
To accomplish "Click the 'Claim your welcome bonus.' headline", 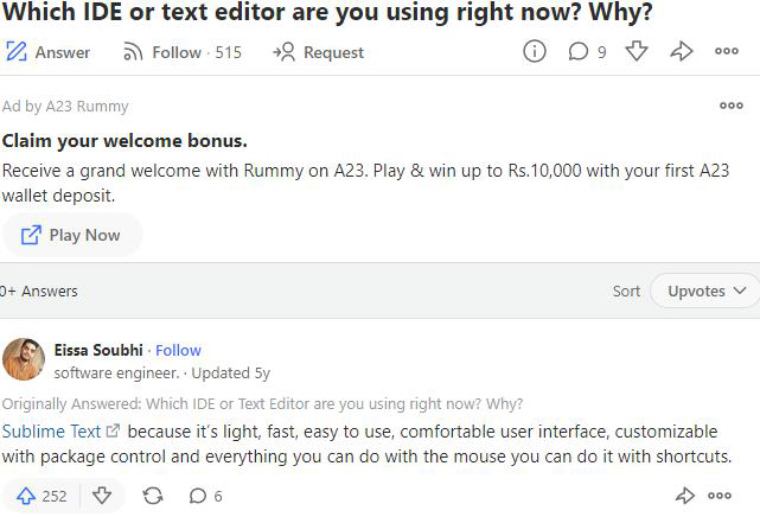I will pyautogui.click(x=125, y=141).
